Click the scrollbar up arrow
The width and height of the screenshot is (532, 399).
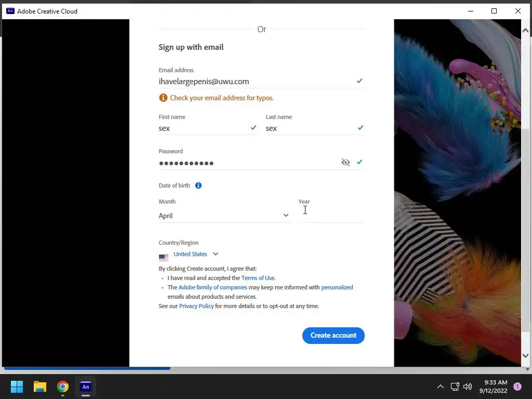coord(525,31)
